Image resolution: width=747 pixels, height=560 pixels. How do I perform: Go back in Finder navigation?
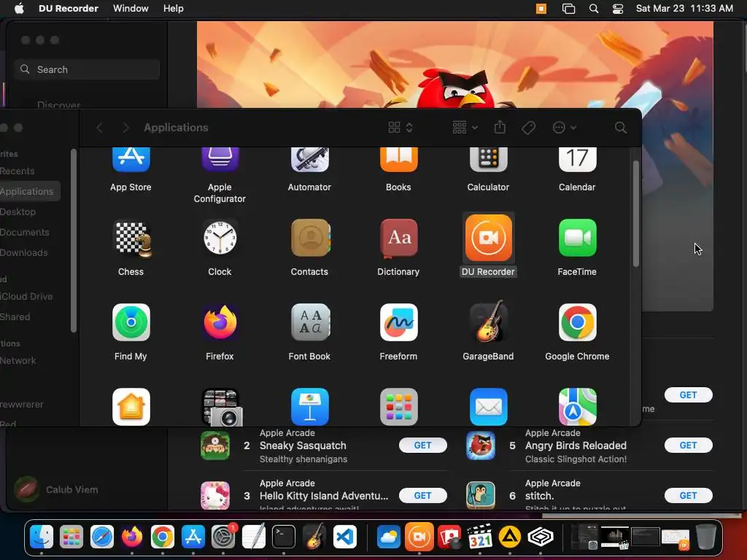tap(99, 128)
